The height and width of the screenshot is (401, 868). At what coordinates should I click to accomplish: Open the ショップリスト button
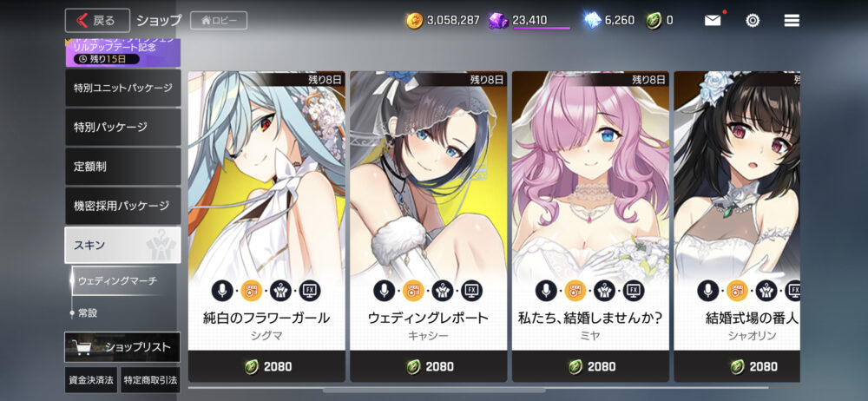coord(122,347)
